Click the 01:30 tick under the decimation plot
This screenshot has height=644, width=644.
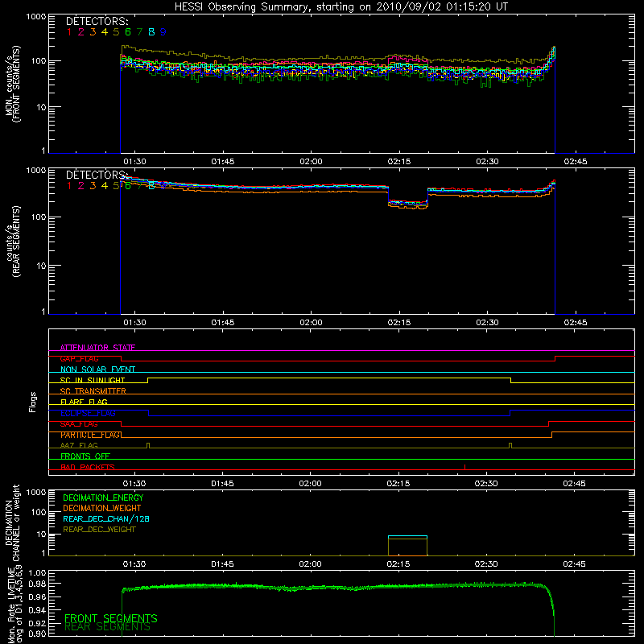click(134, 564)
